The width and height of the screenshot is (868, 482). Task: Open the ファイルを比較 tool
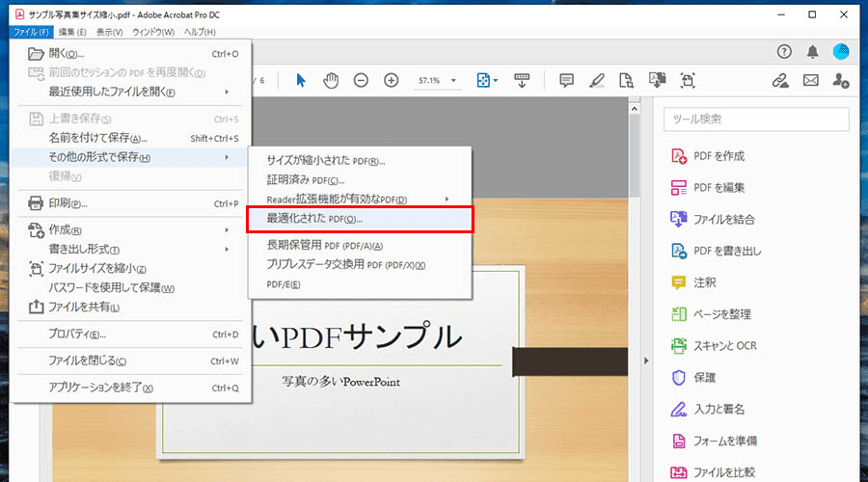[x=713, y=472]
